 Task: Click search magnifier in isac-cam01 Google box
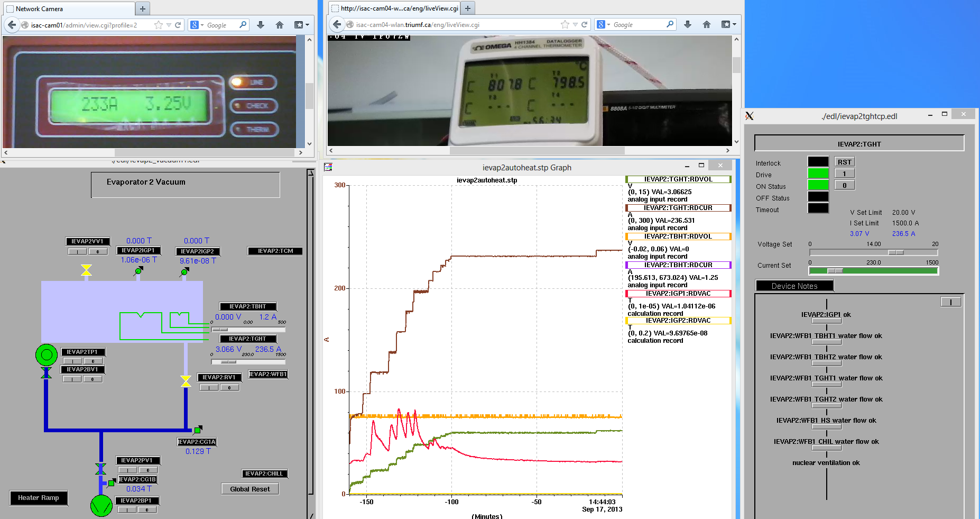point(243,24)
